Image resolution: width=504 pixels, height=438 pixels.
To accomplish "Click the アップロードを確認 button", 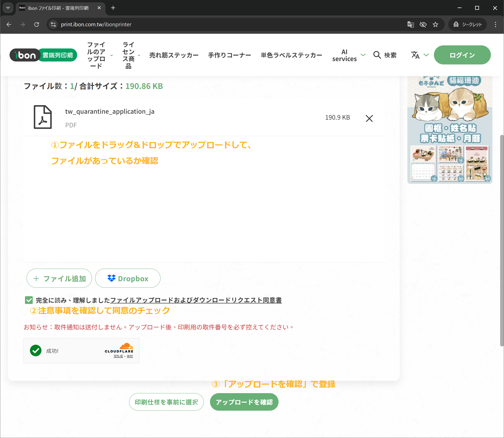I will (244, 402).
